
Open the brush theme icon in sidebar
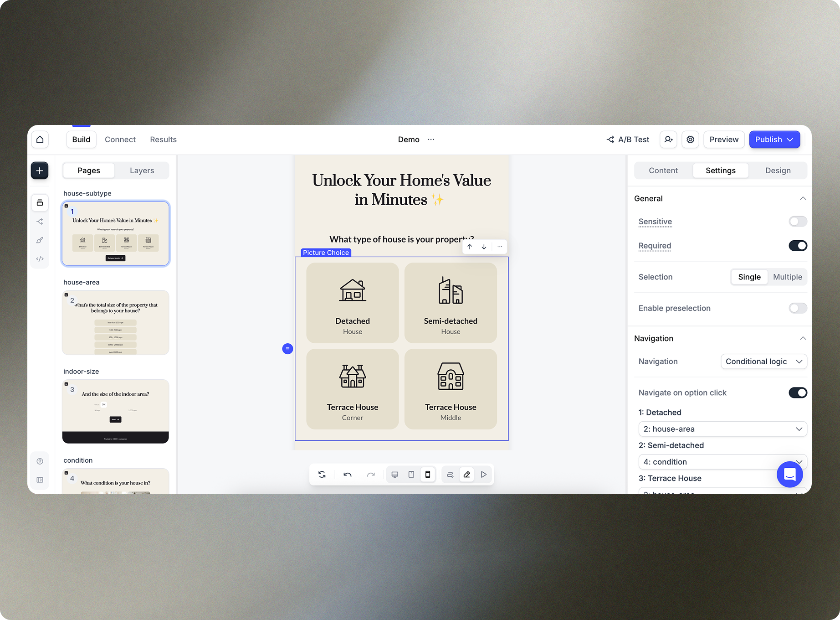tap(40, 240)
